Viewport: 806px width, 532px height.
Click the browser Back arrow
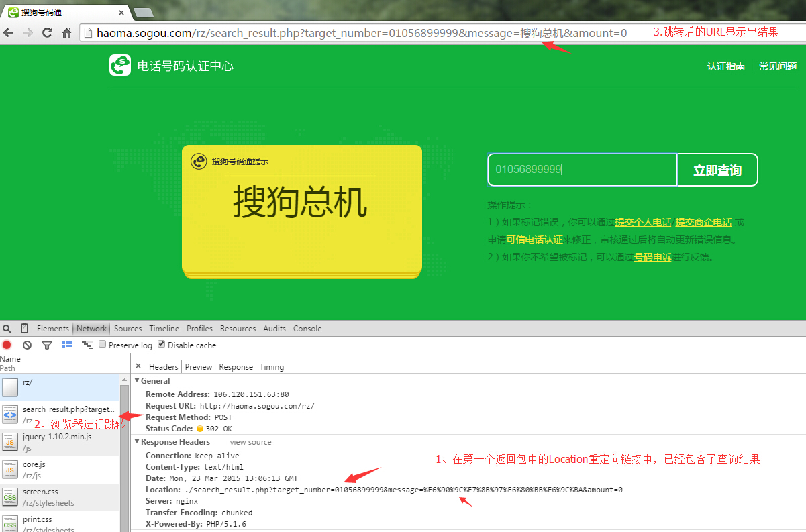tap(8, 32)
